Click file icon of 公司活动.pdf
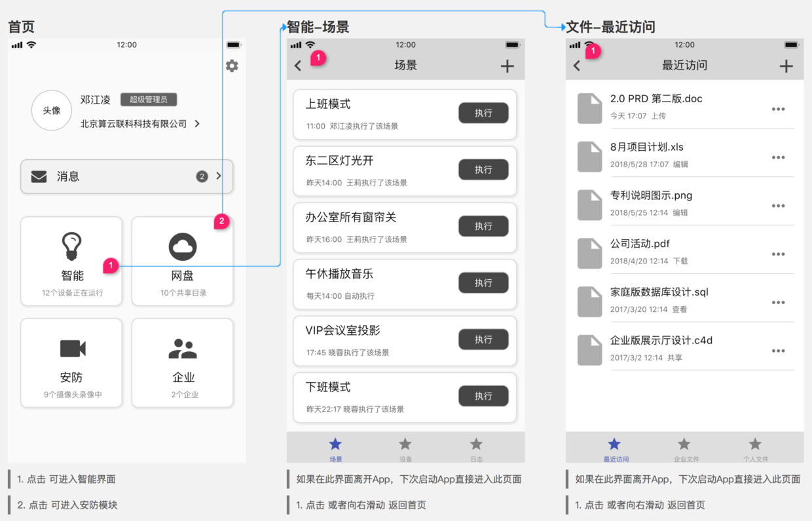This screenshot has width=812, height=521. click(x=589, y=254)
